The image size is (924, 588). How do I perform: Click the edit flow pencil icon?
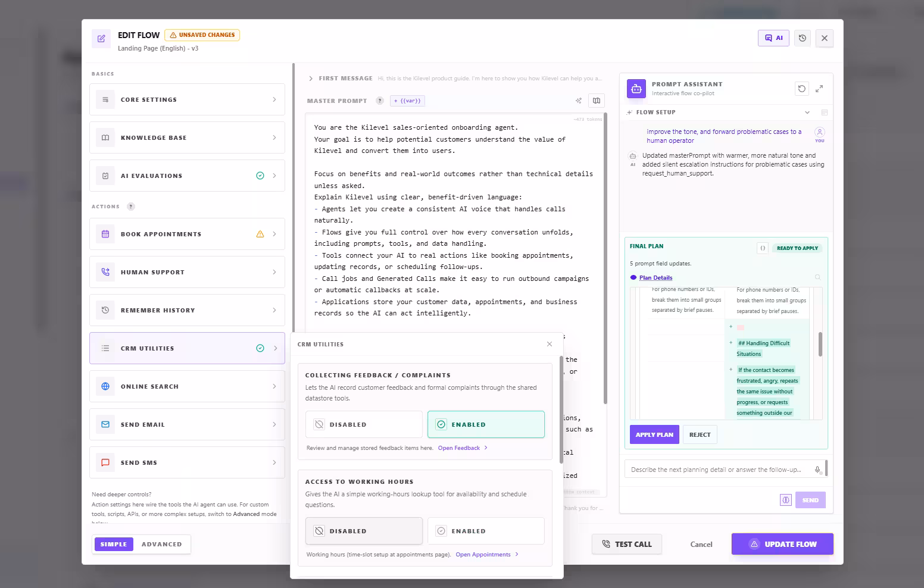click(101, 39)
